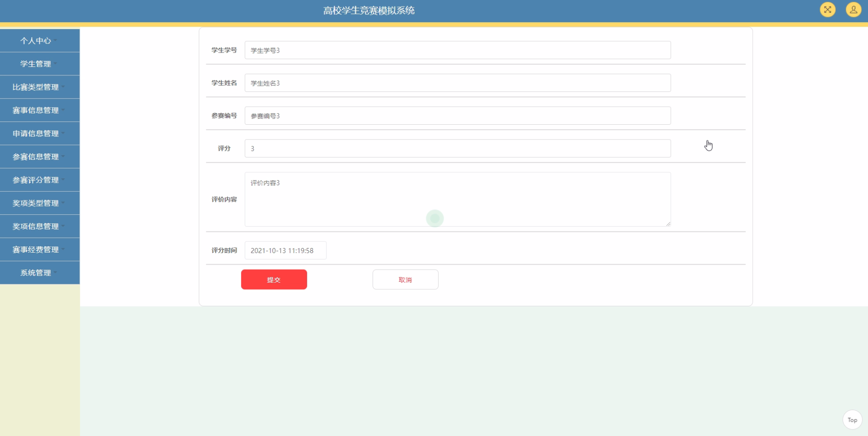Open 参赛评分管理 sidebar menu

pos(40,180)
